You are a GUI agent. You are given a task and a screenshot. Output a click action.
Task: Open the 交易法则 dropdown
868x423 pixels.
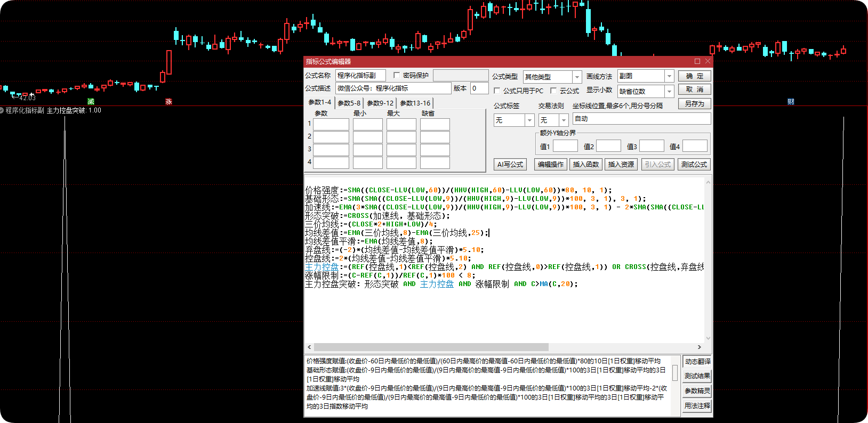coord(553,120)
